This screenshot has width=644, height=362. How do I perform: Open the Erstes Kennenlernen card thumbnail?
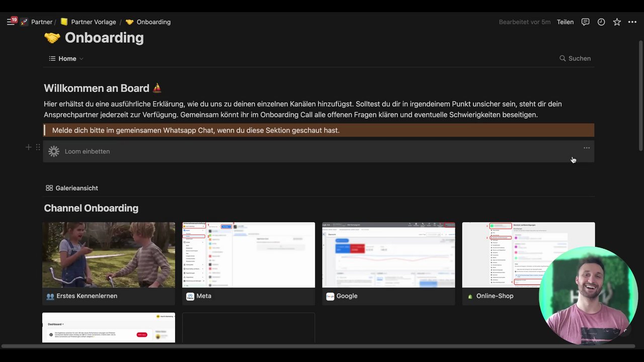(109, 255)
